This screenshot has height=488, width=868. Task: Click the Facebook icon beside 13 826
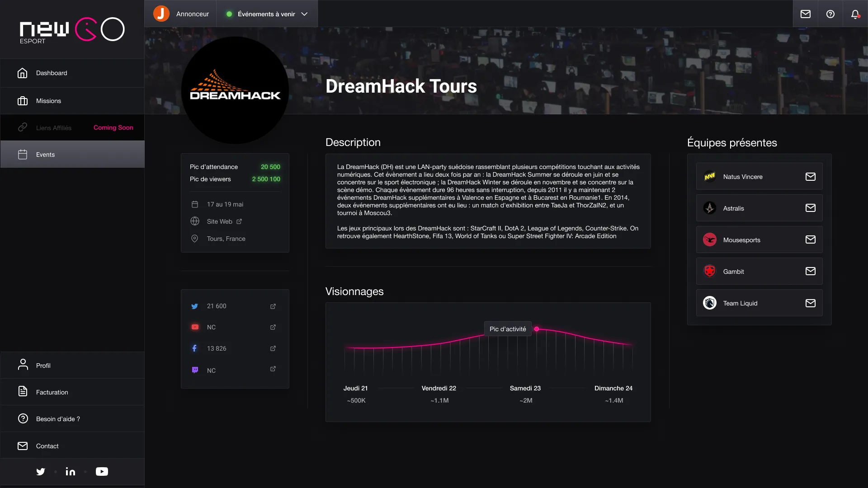195,348
